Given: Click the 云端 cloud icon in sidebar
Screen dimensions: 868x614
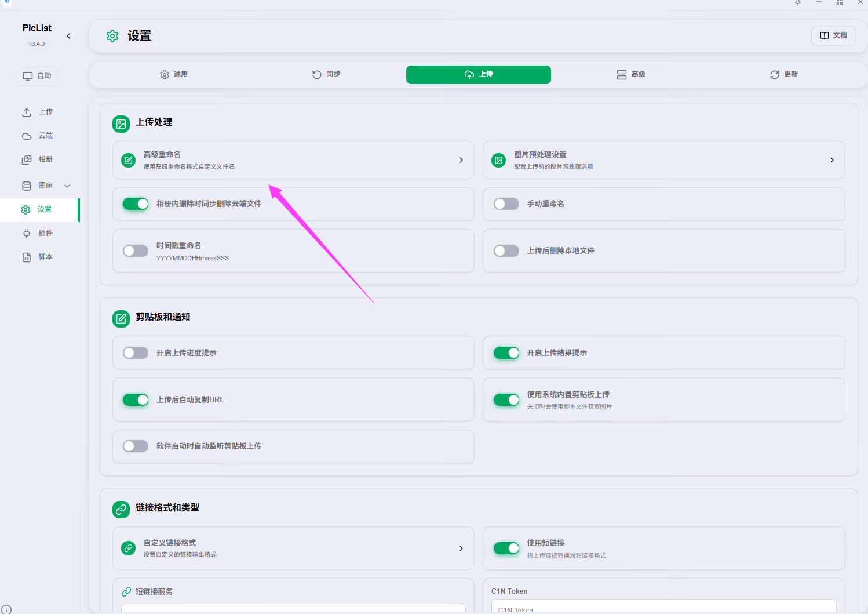Looking at the screenshot, I should click(27, 136).
